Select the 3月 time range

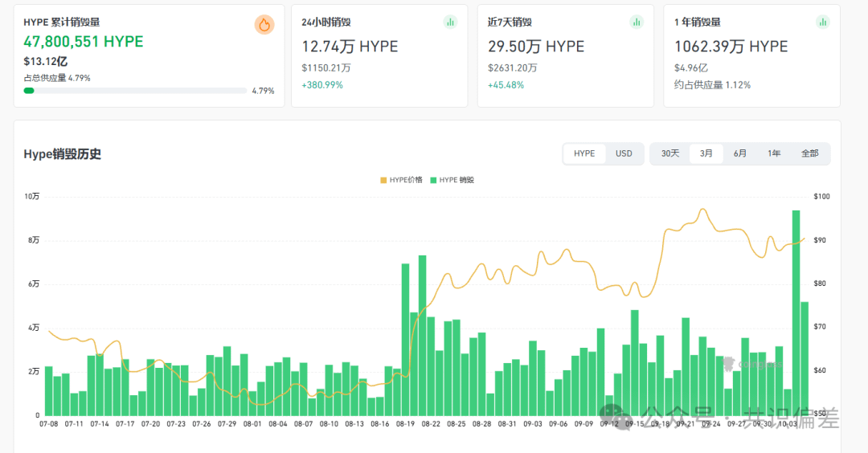(x=706, y=153)
